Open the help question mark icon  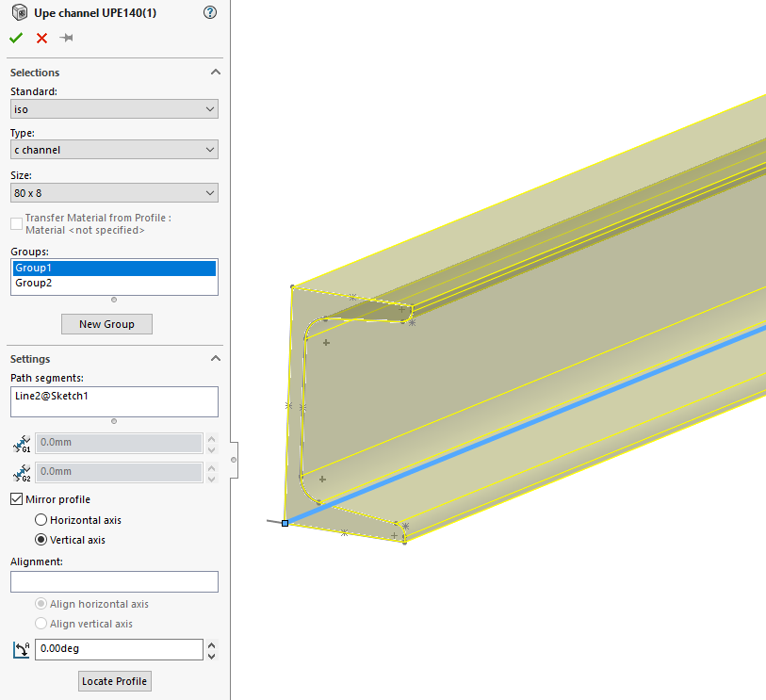(x=209, y=12)
